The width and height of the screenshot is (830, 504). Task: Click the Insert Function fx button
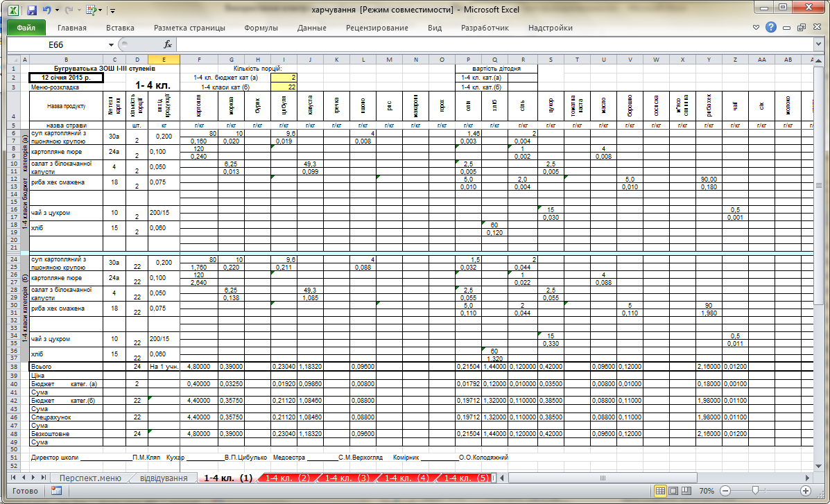coord(167,44)
